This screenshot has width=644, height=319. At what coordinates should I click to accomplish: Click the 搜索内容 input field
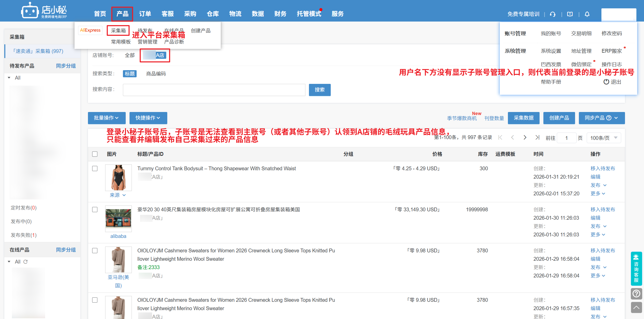click(x=214, y=90)
